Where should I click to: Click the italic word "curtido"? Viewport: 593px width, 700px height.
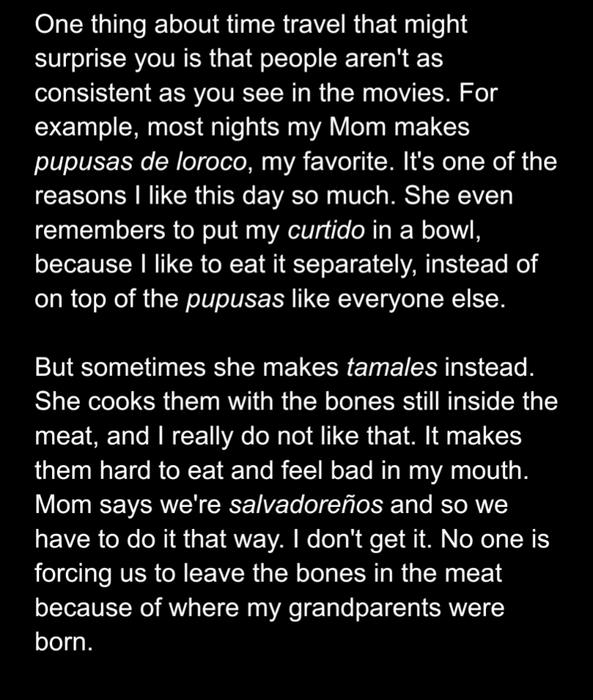click(326, 231)
